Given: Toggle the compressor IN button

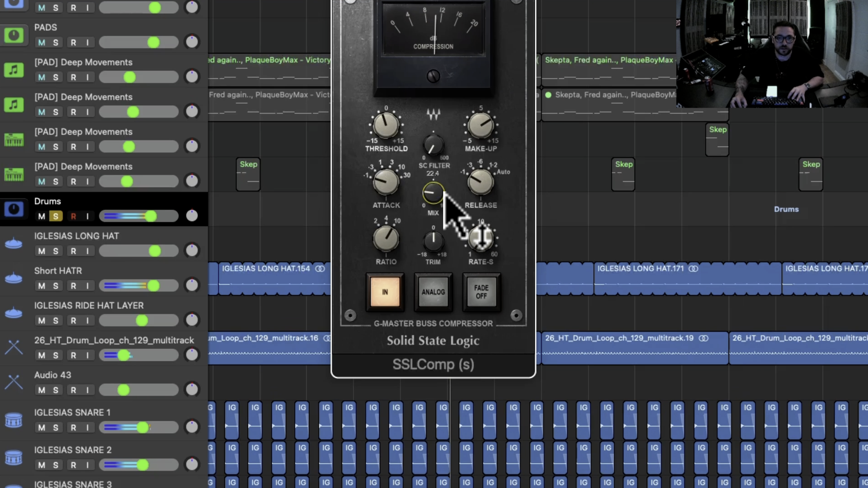Looking at the screenshot, I should tap(385, 292).
